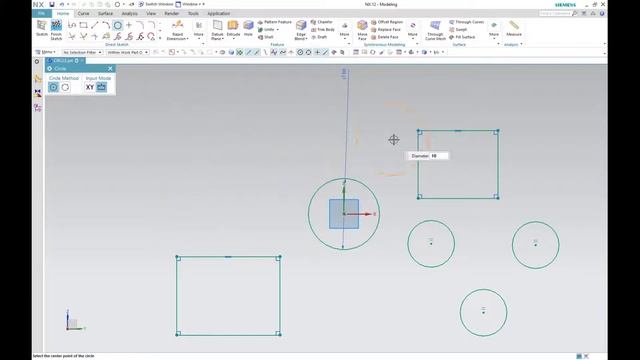Select the Point sketch tool
640x360 pixels.
(129, 25)
